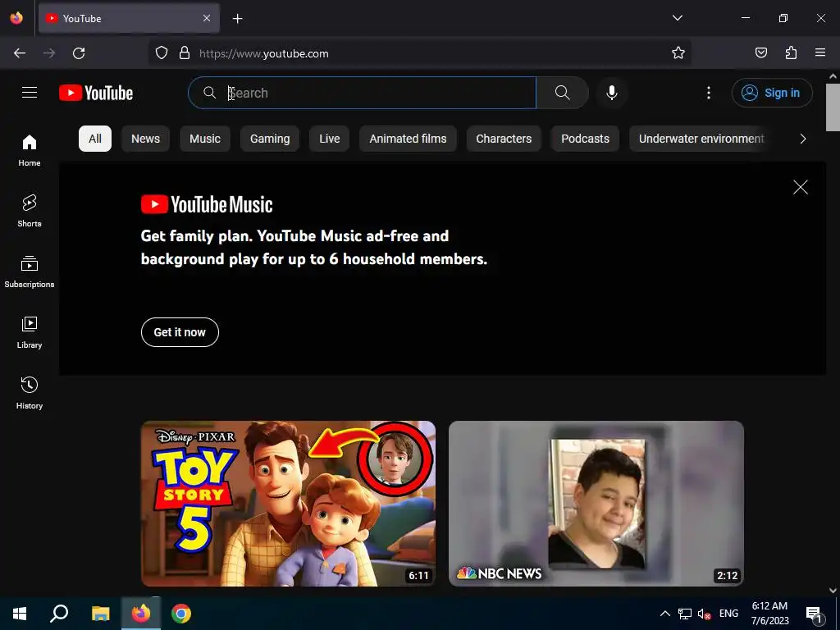
Task: List all tabs dropdown arrow
Action: coord(677,18)
